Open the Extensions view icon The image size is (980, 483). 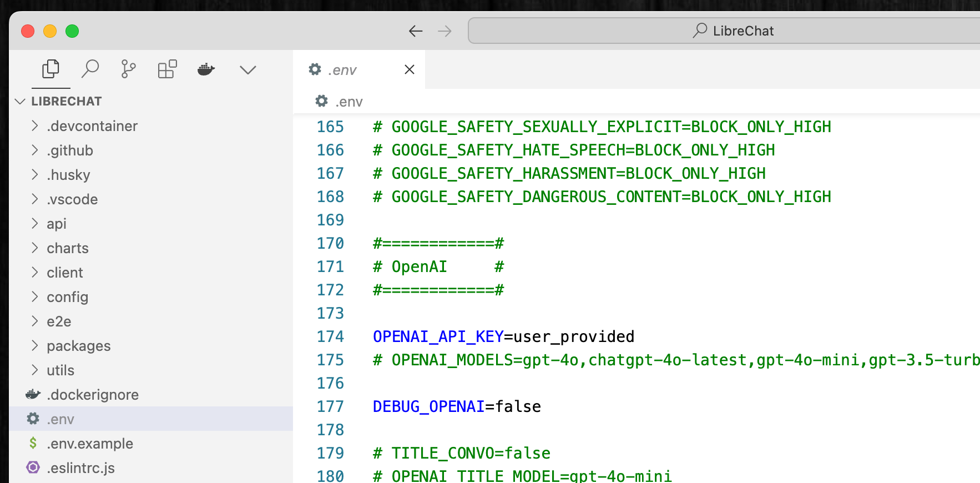[167, 69]
